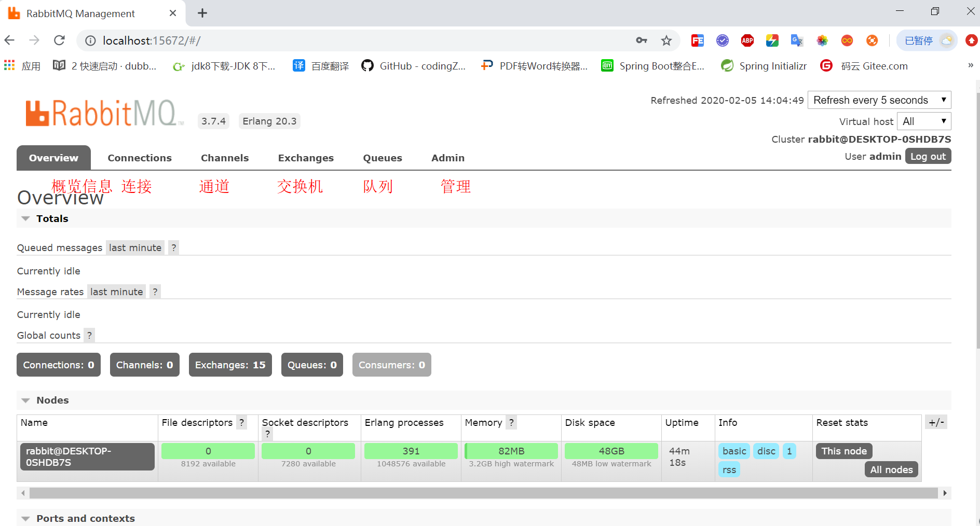Viewport: 980px width, 526px height.
Task: Click the 82MB memory usage bar
Action: [x=511, y=451]
